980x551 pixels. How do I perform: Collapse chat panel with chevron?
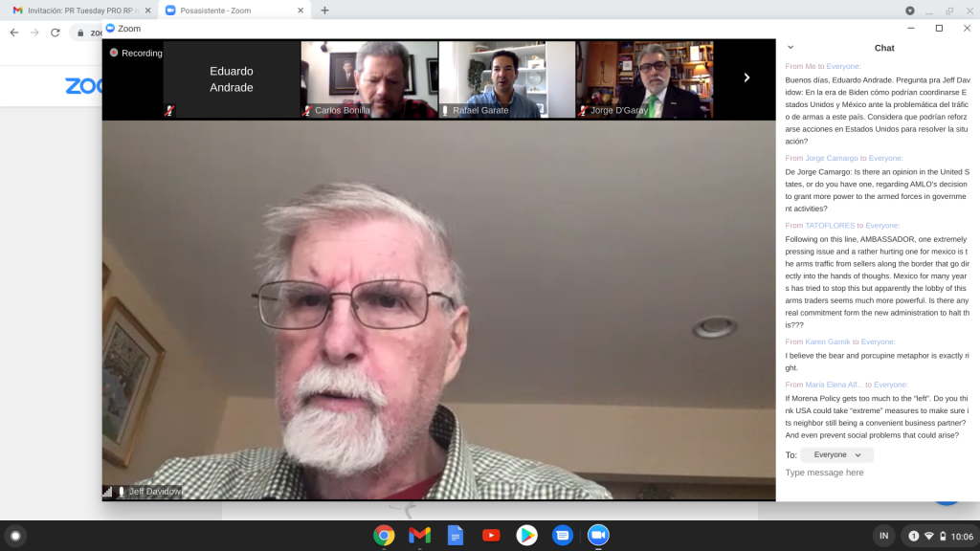(791, 48)
